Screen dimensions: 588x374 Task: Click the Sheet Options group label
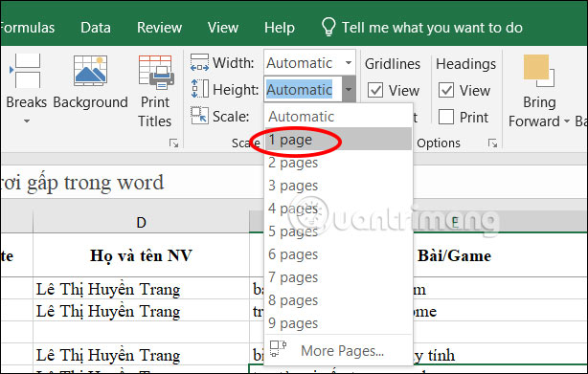click(439, 143)
